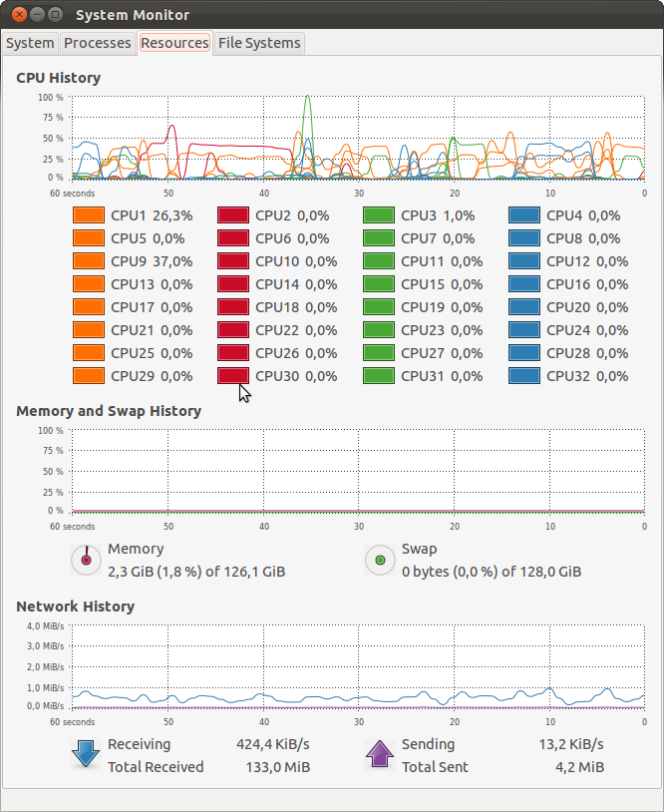Screen dimensions: 664x812
Task: Click the blue Receiving download arrow icon
Action: point(84,754)
